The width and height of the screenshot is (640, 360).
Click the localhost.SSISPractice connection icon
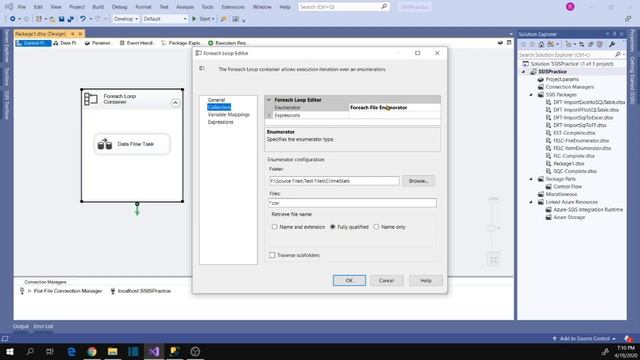(x=113, y=291)
